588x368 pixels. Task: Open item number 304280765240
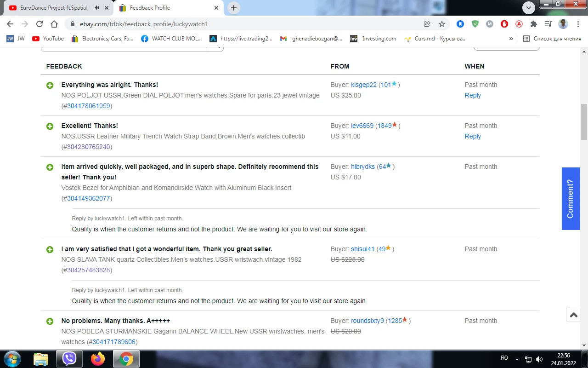click(89, 147)
